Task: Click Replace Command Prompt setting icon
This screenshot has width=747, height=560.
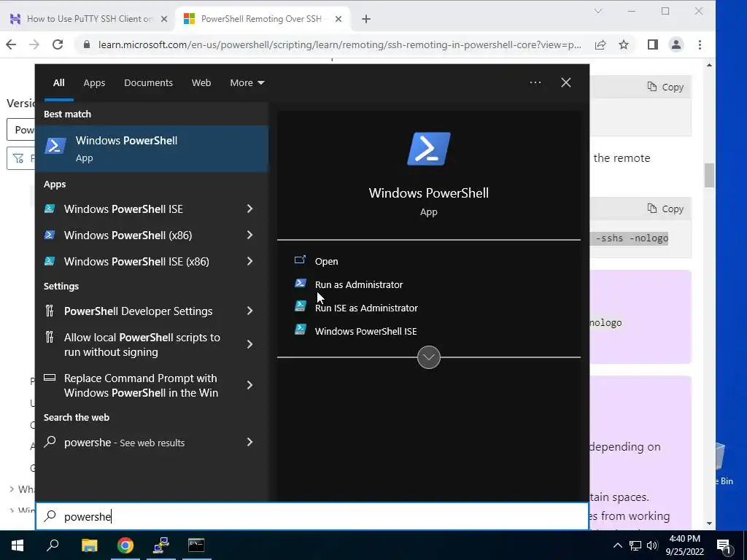Action: (x=50, y=378)
